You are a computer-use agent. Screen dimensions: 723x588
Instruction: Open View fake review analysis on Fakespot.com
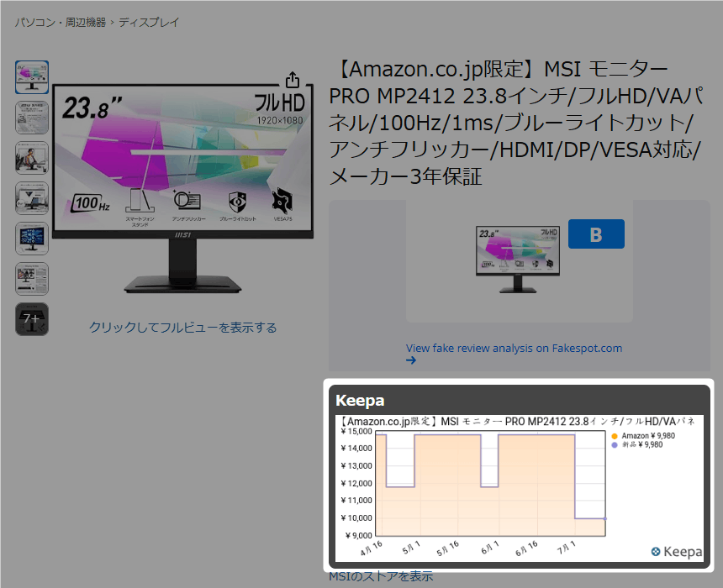[x=514, y=348]
